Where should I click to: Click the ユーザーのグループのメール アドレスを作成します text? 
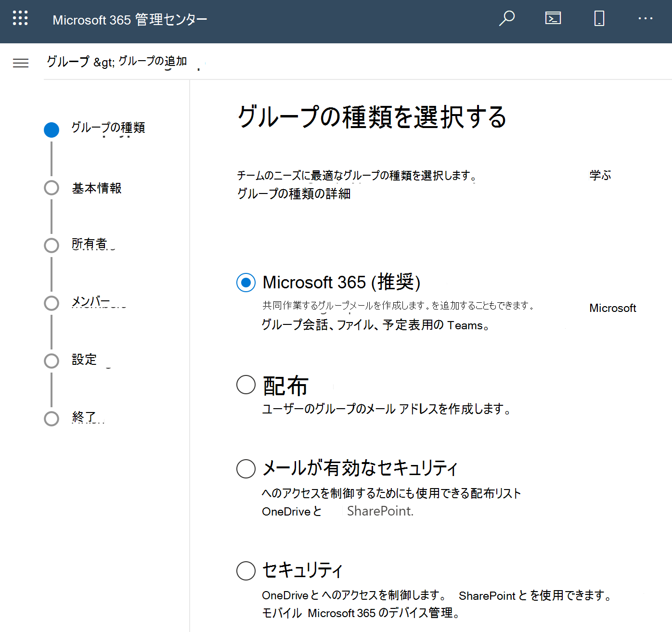pyautogui.click(x=386, y=409)
